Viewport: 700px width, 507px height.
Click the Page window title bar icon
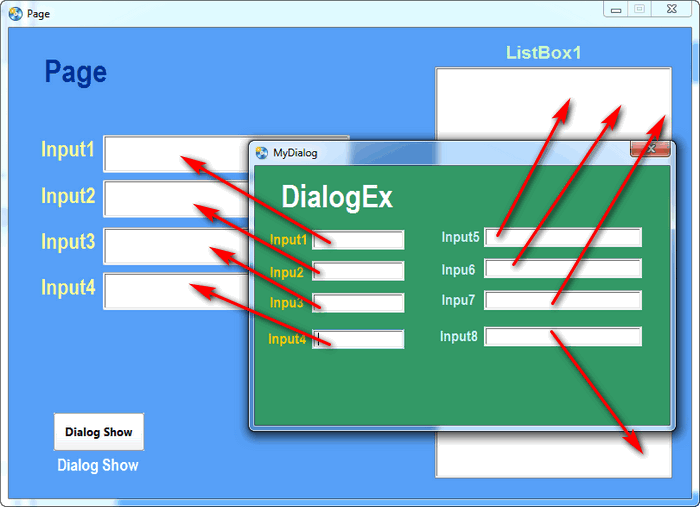[15, 14]
